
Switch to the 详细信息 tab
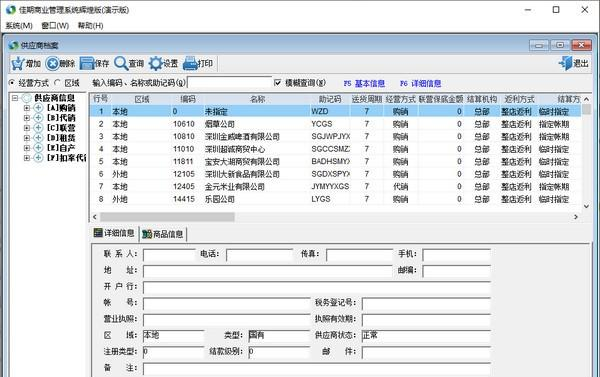click(x=114, y=233)
